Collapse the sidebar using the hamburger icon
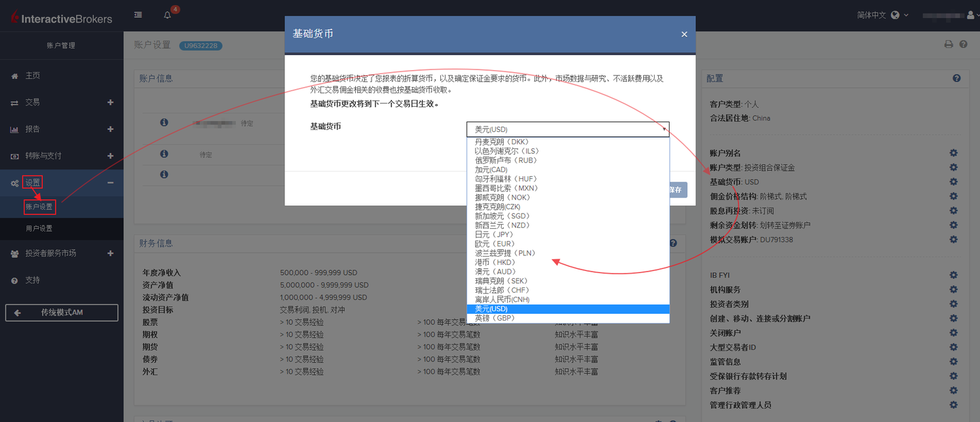The image size is (980, 422). (x=137, y=14)
